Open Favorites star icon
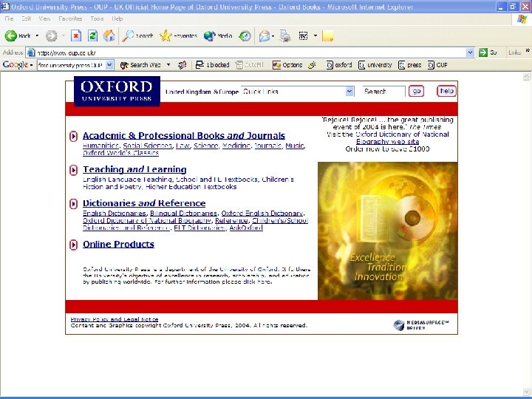The height and width of the screenshot is (399, 532). (x=166, y=35)
